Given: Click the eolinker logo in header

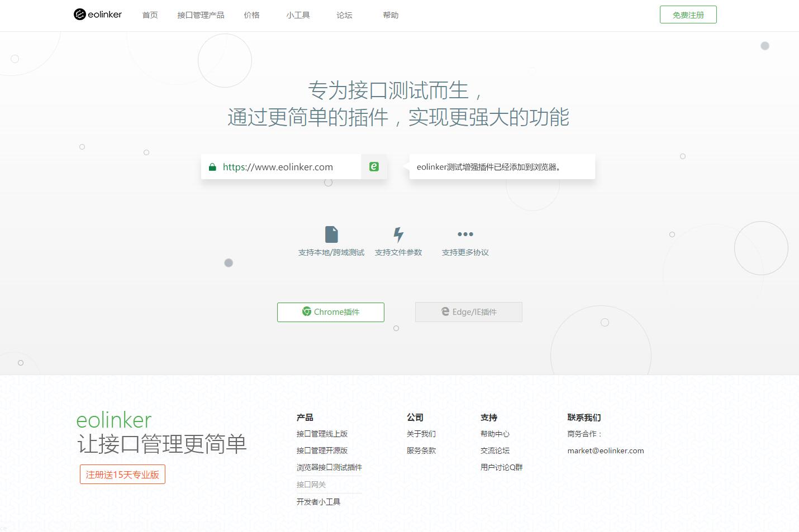Looking at the screenshot, I should tap(98, 15).
